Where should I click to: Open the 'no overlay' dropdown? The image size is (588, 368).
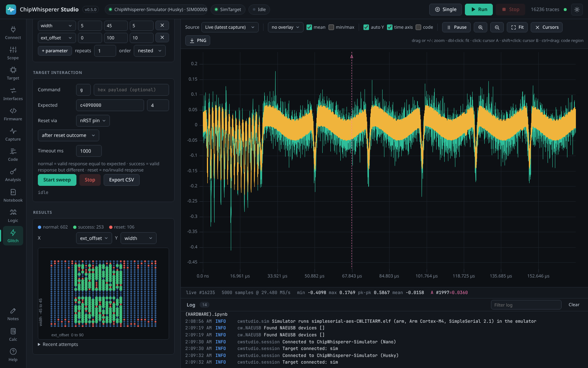[286, 27]
